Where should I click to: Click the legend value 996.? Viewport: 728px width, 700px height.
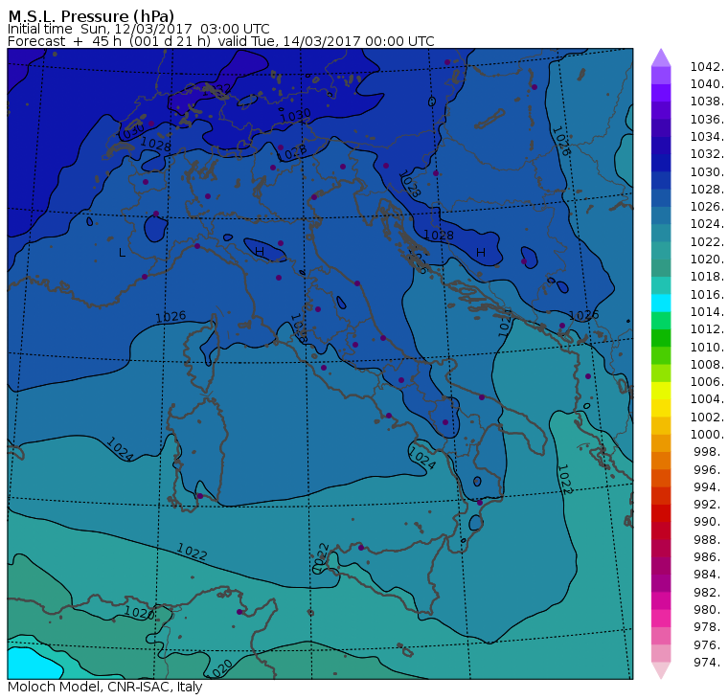[709, 469]
